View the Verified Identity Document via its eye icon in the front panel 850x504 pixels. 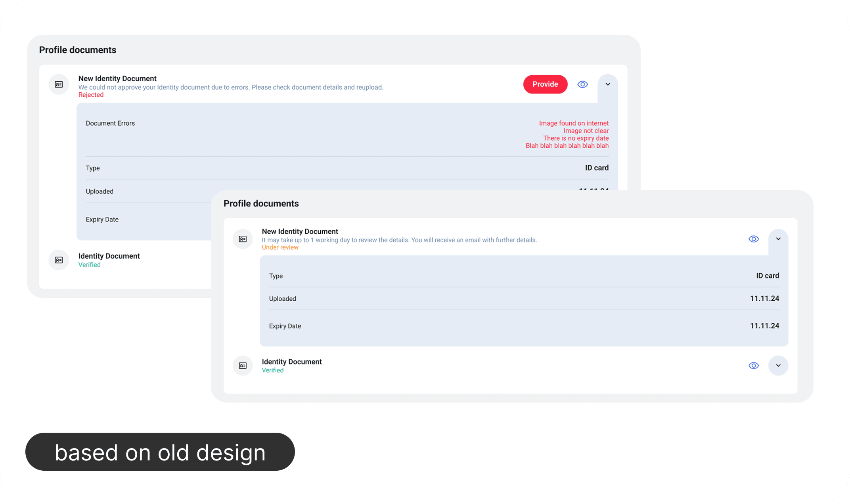pyautogui.click(x=753, y=366)
